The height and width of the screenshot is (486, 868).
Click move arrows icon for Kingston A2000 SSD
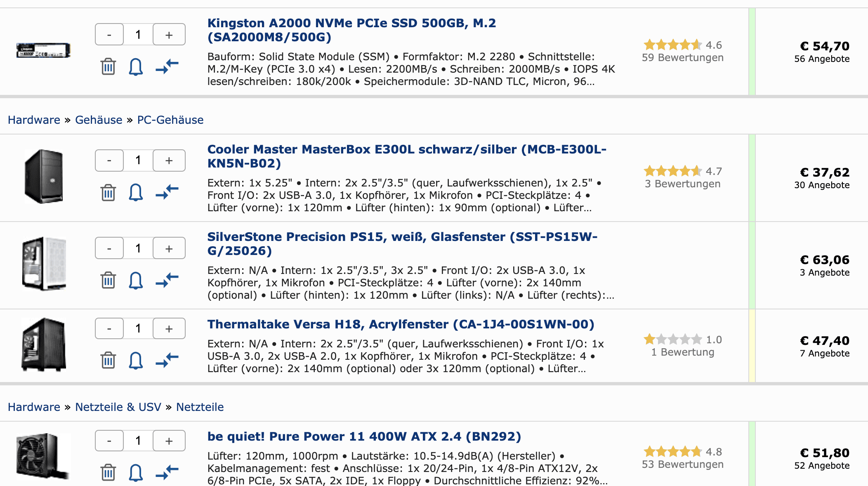(x=167, y=66)
